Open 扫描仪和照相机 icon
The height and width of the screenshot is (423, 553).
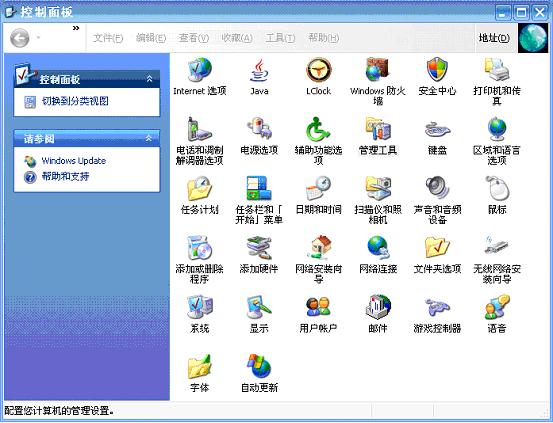[x=378, y=188]
